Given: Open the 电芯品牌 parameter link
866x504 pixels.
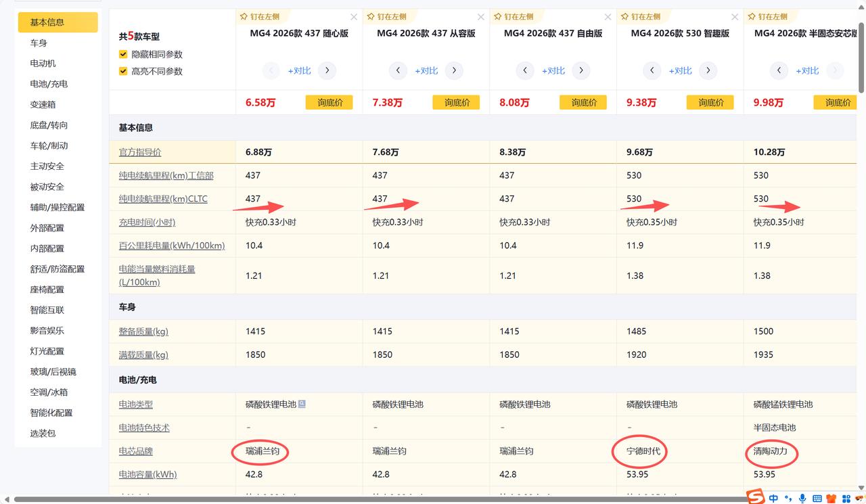Looking at the screenshot, I should 136,451.
